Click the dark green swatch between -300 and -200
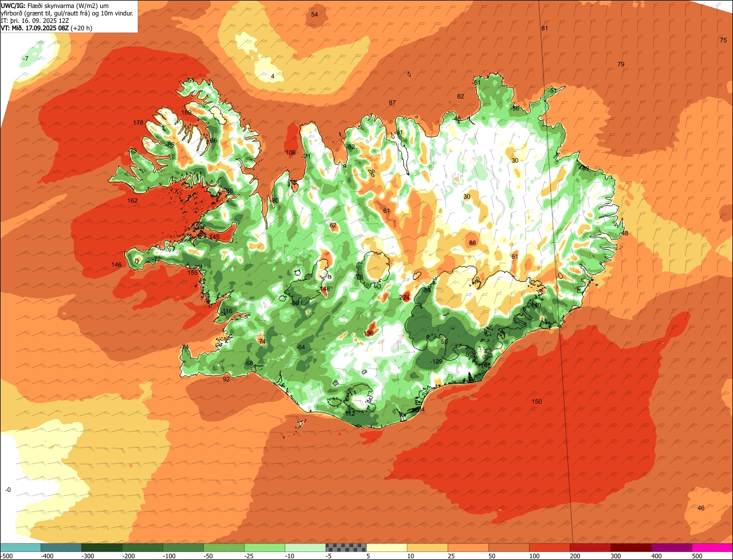The width and height of the screenshot is (733, 560). 101,547
